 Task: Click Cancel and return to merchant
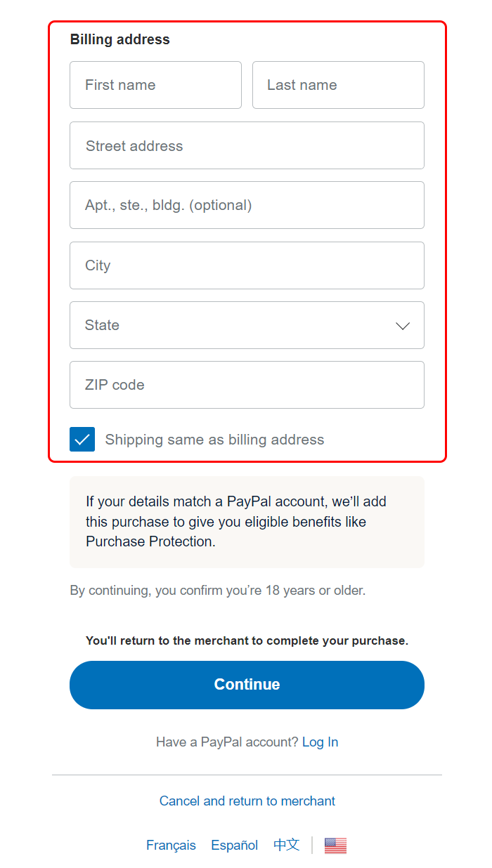[x=247, y=801]
